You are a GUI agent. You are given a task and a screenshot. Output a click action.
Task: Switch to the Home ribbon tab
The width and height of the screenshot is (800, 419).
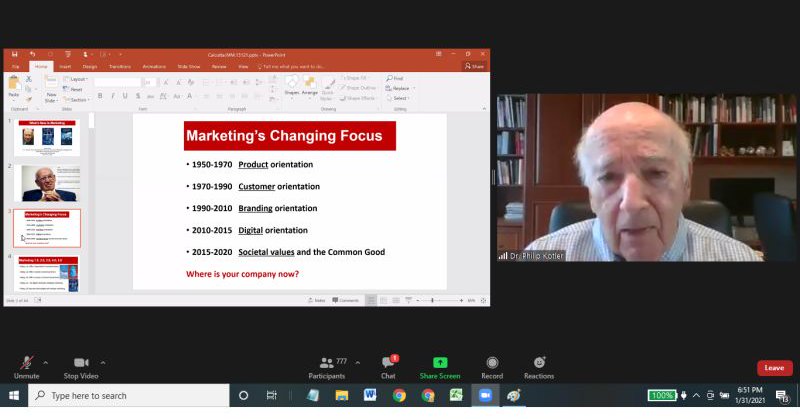click(x=41, y=66)
